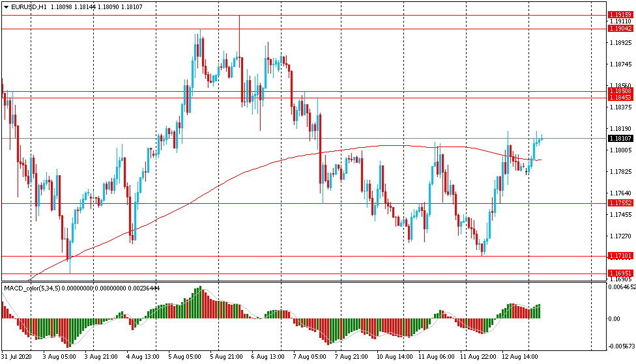Viewport: 636px width, 364px height.
Task: Click the OHLC values 1.18098 1.18144 1.18090 1.18107
Action: (x=96, y=7)
